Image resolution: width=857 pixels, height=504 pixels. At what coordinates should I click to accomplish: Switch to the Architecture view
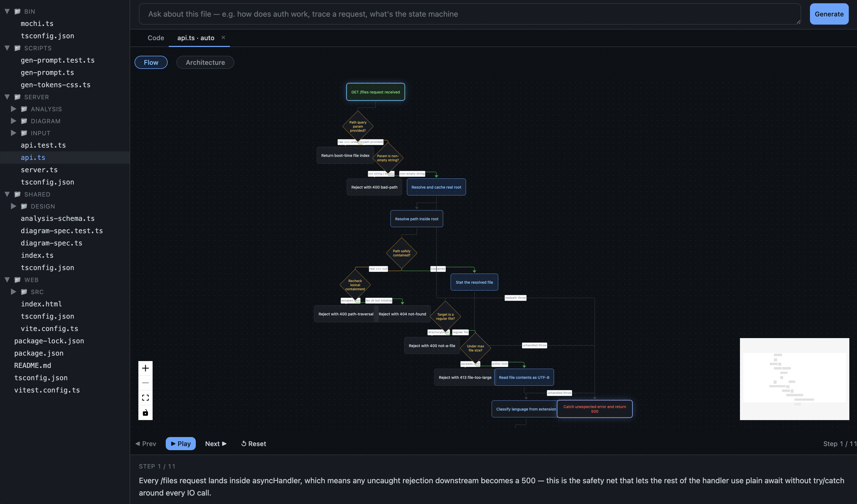pos(205,63)
